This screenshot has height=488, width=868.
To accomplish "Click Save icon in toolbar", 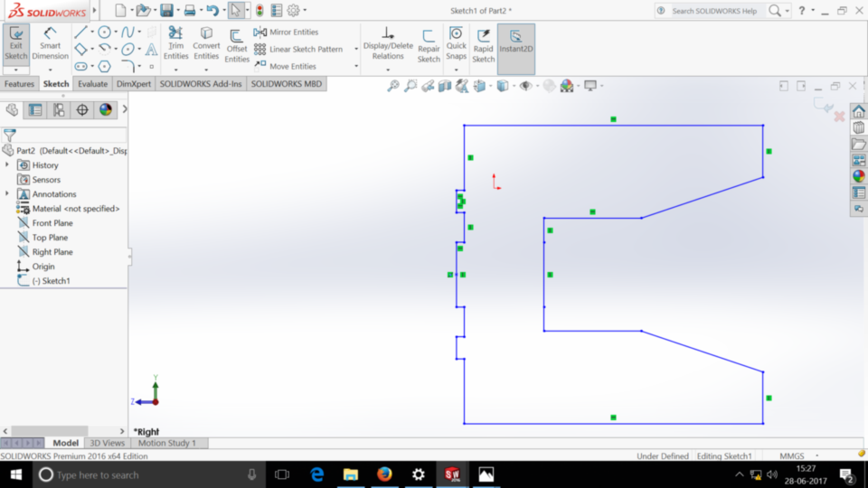I will click(x=166, y=10).
